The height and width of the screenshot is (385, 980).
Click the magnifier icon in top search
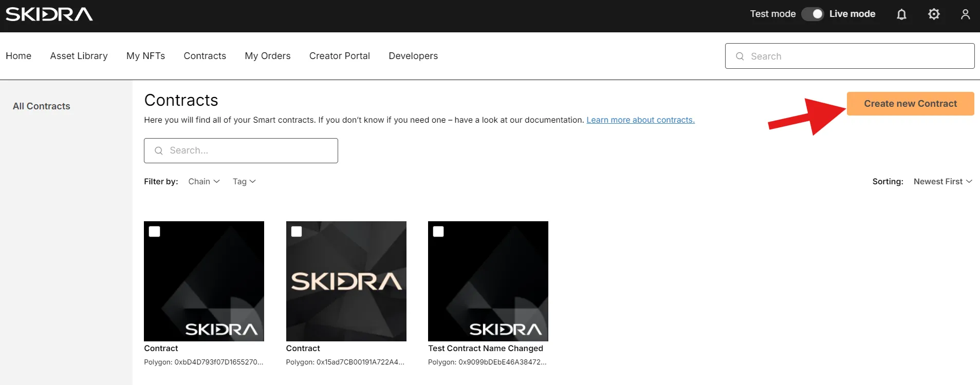coord(739,56)
